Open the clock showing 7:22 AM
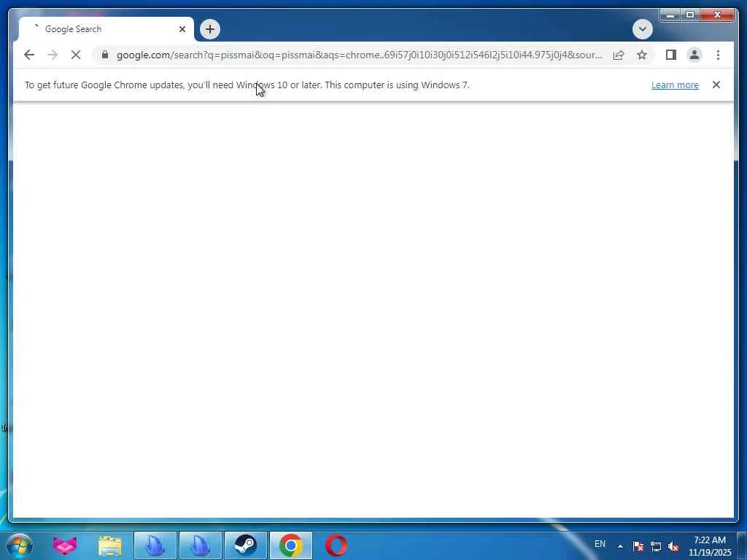747x560 pixels. [x=710, y=546]
